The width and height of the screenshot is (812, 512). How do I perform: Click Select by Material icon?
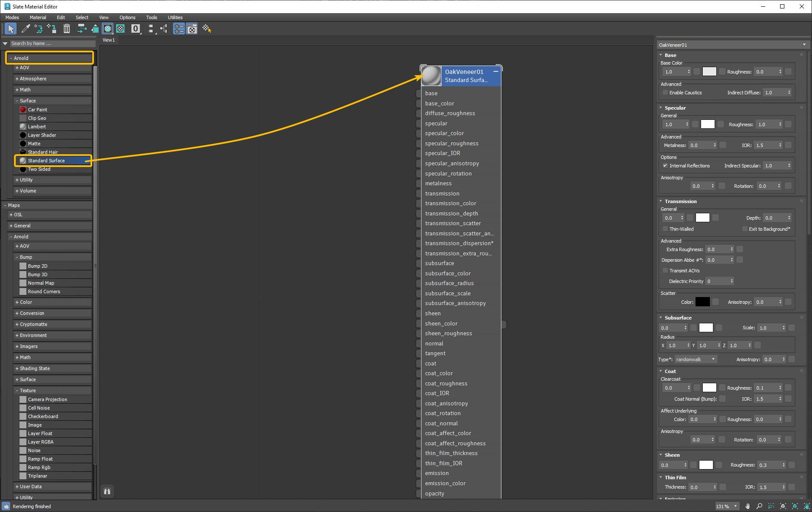click(x=207, y=28)
